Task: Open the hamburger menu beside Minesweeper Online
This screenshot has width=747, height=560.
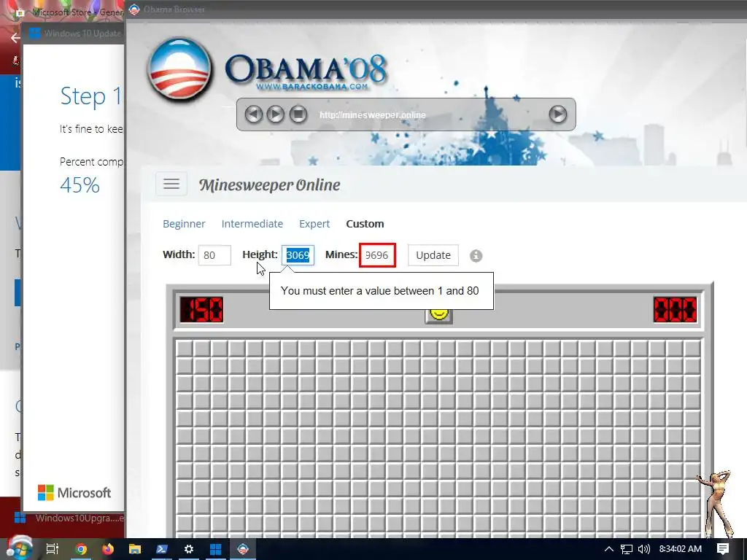Action: [x=171, y=184]
